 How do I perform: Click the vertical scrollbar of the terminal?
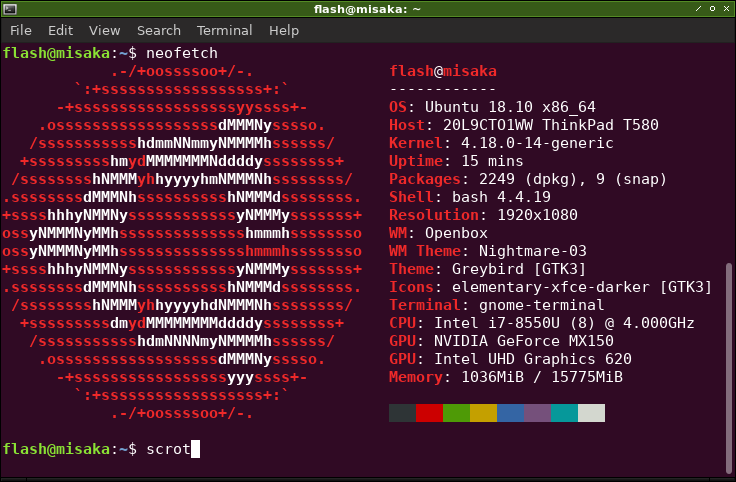(728, 368)
